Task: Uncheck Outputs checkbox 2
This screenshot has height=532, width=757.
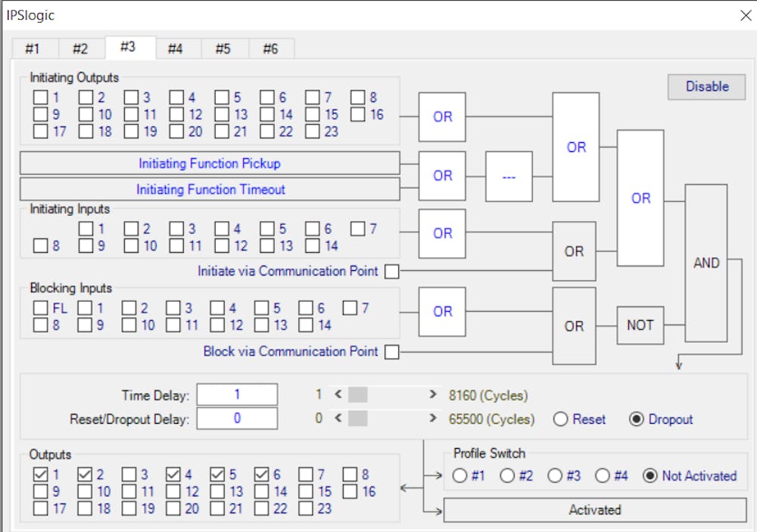Action: [x=85, y=474]
